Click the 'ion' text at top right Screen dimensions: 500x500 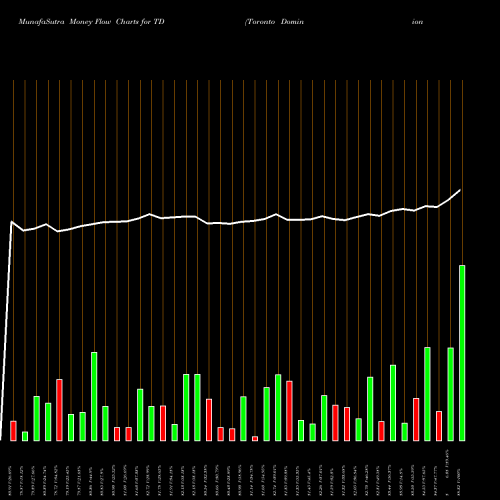[x=417, y=22]
